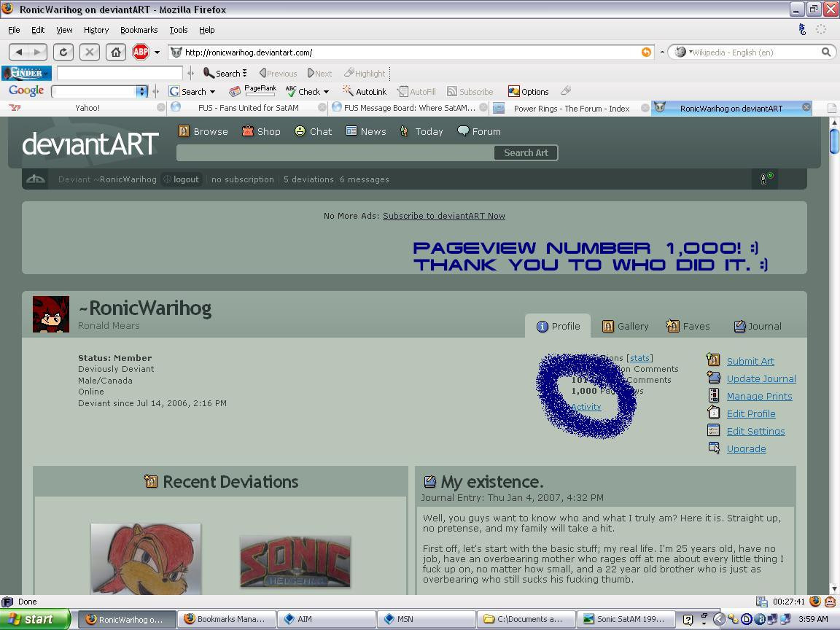Screen dimensions: 840x630
Task: Click the Finder toolbar Search button
Action: click(x=225, y=74)
